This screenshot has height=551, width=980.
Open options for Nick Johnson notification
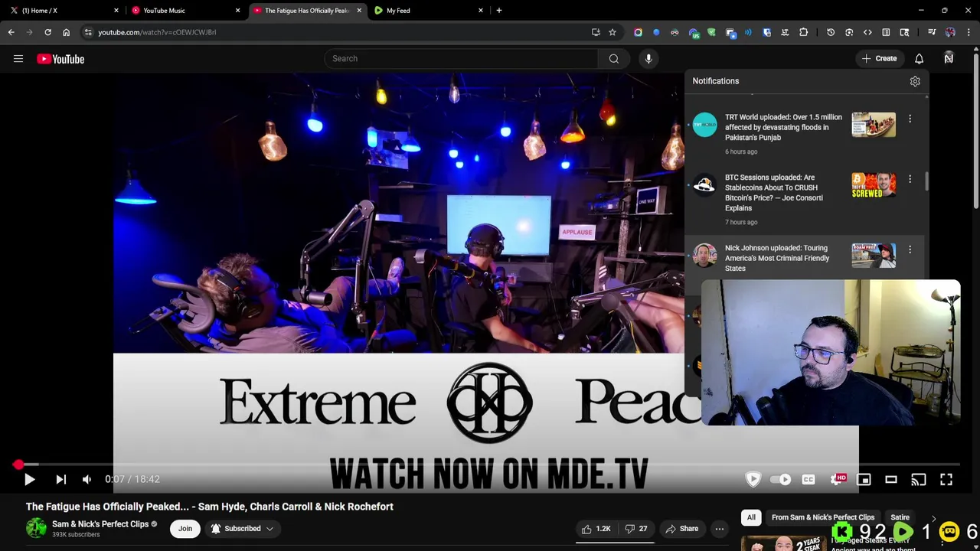click(910, 249)
